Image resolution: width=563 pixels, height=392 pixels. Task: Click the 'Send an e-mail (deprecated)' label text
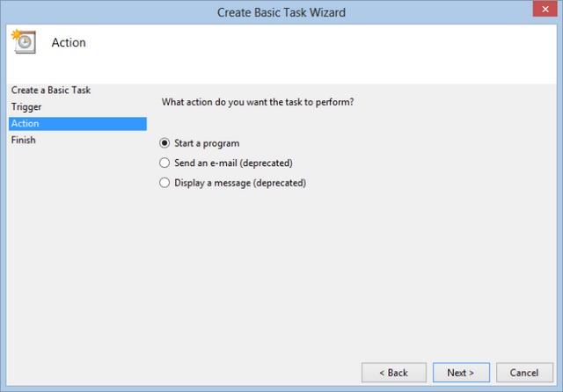(233, 163)
